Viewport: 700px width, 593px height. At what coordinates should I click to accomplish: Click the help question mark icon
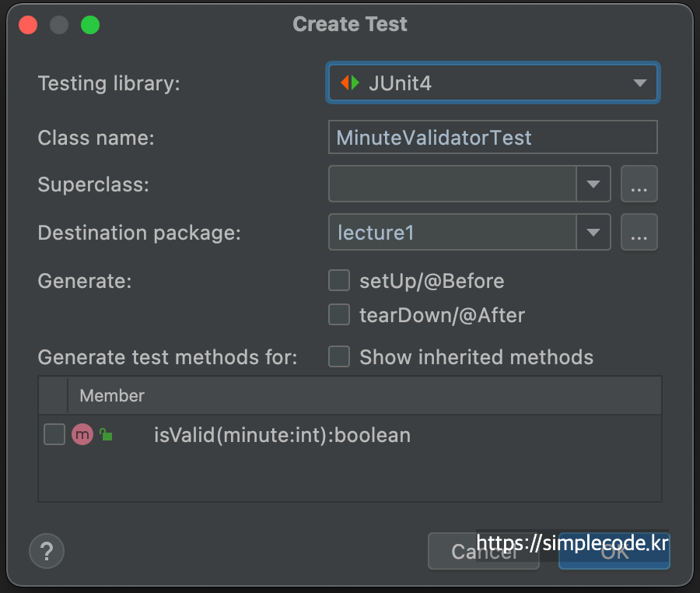pyautogui.click(x=47, y=552)
